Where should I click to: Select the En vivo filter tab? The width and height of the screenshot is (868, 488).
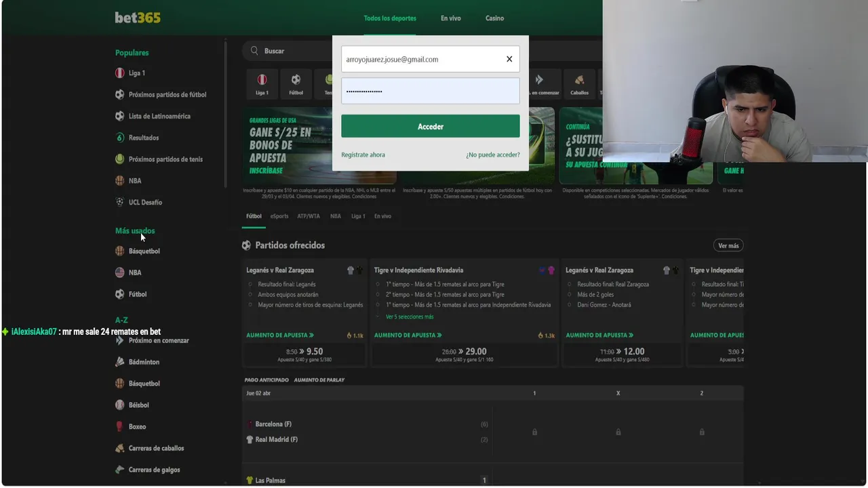pos(382,216)
